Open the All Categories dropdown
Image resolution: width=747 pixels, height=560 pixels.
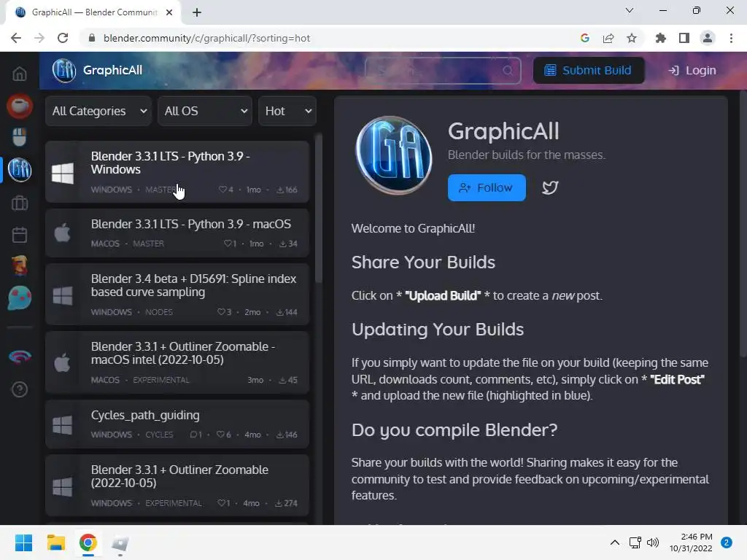coord(98,111)
